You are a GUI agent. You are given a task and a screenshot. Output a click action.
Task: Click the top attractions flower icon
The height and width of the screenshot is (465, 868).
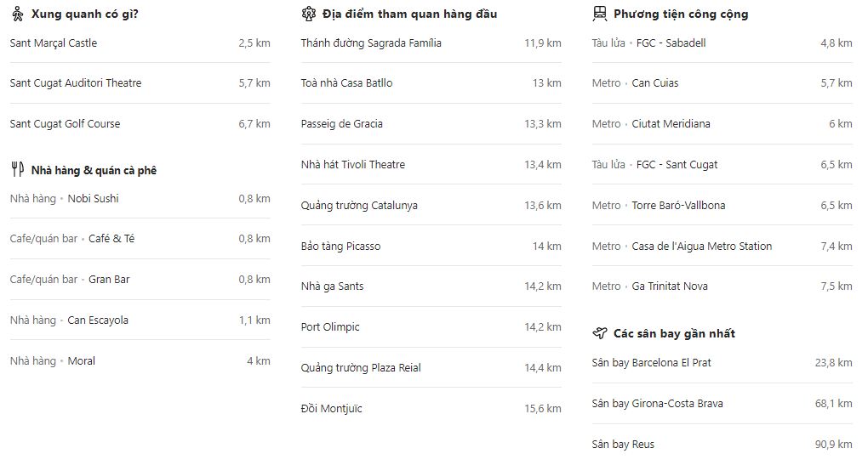308,14
